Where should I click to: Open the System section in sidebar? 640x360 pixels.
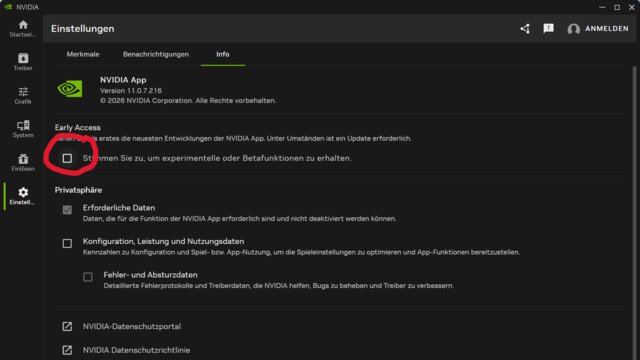pyautogui.click(x=23, y=125)
